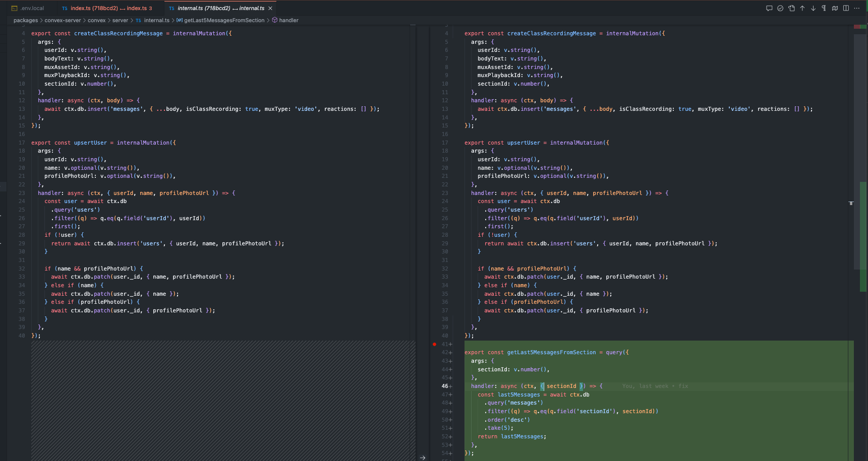
Task: Click the red breakpoint dot at line 41
Action: [x=434, y=344]
